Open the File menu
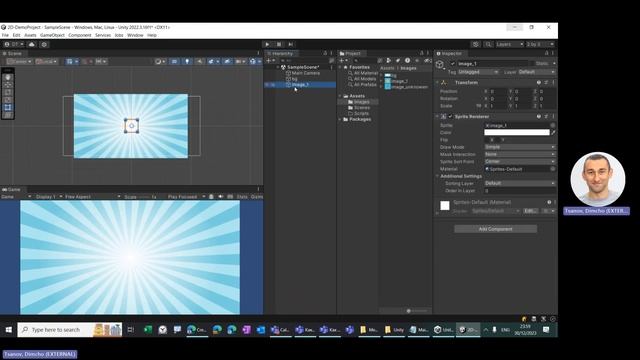Viewport: 640px width, 360px height. [5, 35]
